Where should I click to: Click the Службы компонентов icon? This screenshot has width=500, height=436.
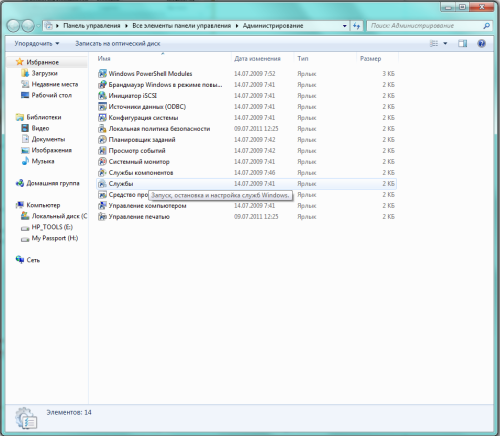click(x=102, y=173)
